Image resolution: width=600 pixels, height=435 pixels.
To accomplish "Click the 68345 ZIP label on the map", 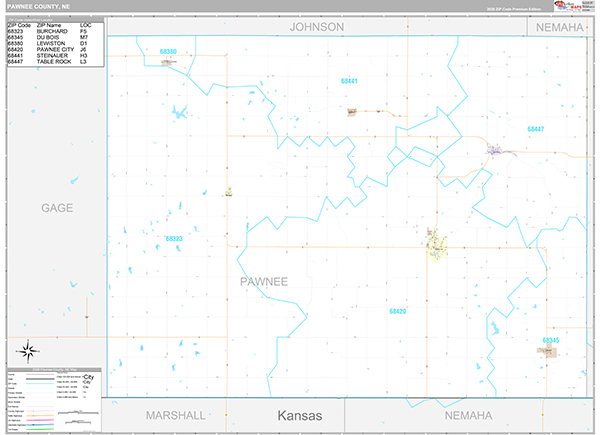I will (551, 340).
